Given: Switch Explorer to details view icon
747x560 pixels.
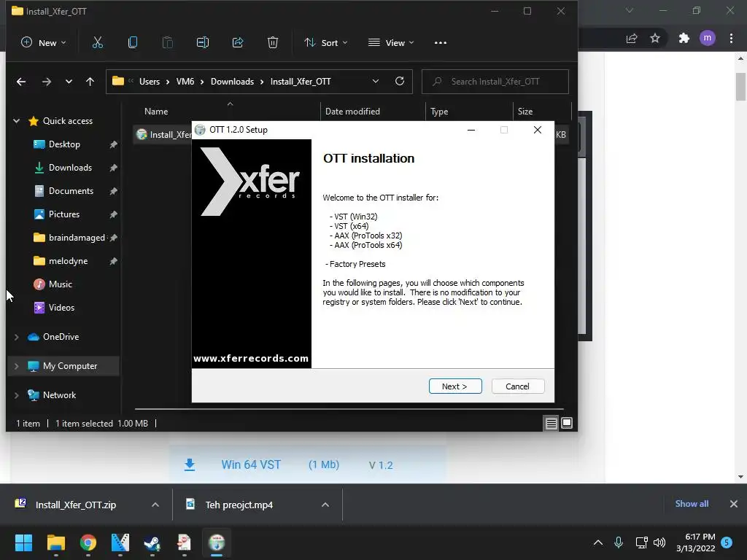Looking at the screenshot, I should (551, 423).
